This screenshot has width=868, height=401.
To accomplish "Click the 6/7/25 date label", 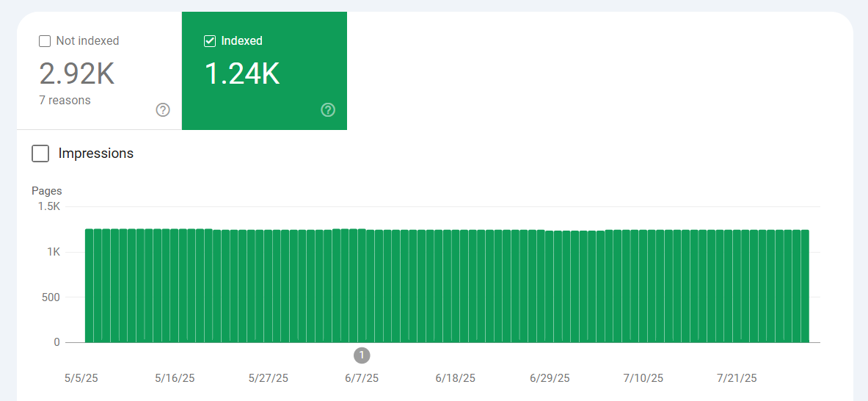I will pos(362,378).
